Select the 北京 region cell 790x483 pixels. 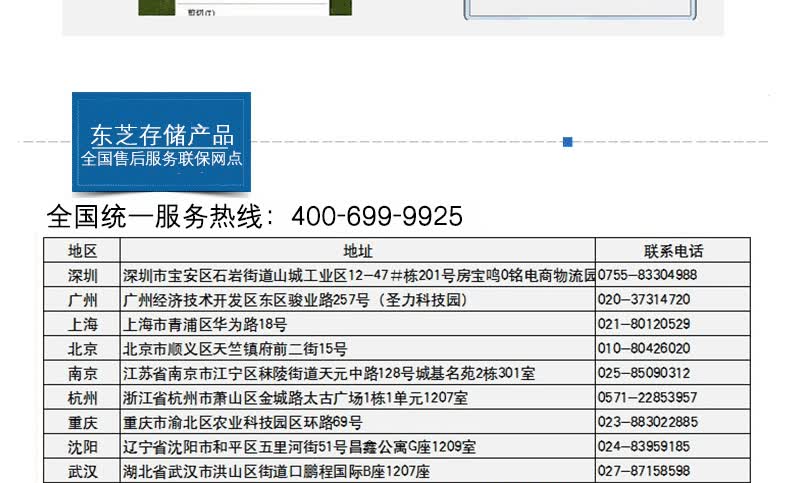tap(82, 349)
